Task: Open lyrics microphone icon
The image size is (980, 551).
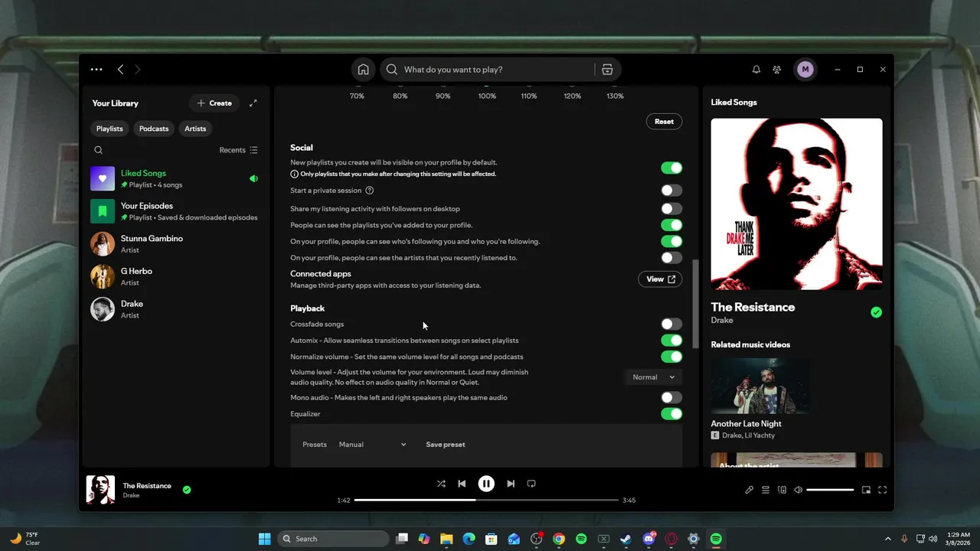Action: pos(750,490)
